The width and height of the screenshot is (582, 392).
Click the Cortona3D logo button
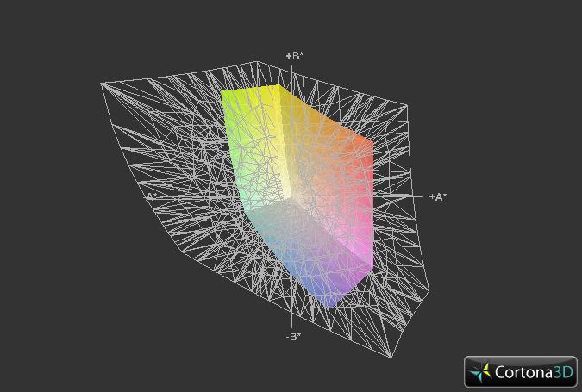[x=521, y=371]
